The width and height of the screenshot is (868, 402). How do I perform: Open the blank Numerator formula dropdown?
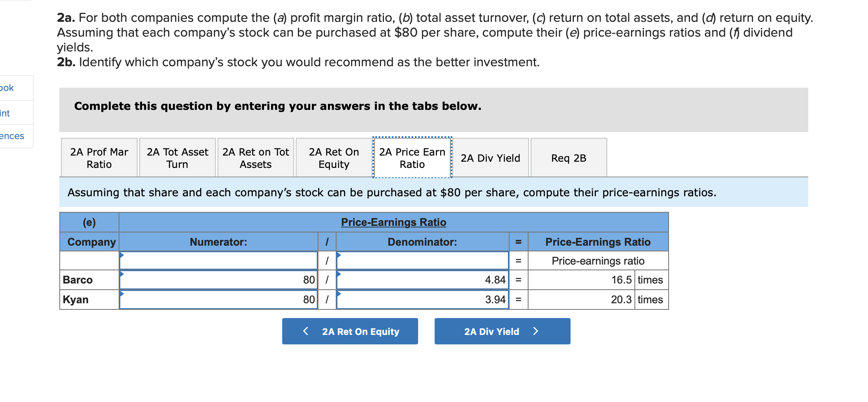pyautogui.click(x=218, y=261)
